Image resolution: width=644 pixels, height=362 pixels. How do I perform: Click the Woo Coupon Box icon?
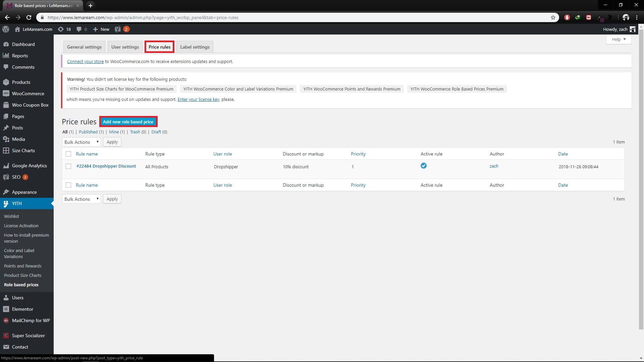[6, 105]
